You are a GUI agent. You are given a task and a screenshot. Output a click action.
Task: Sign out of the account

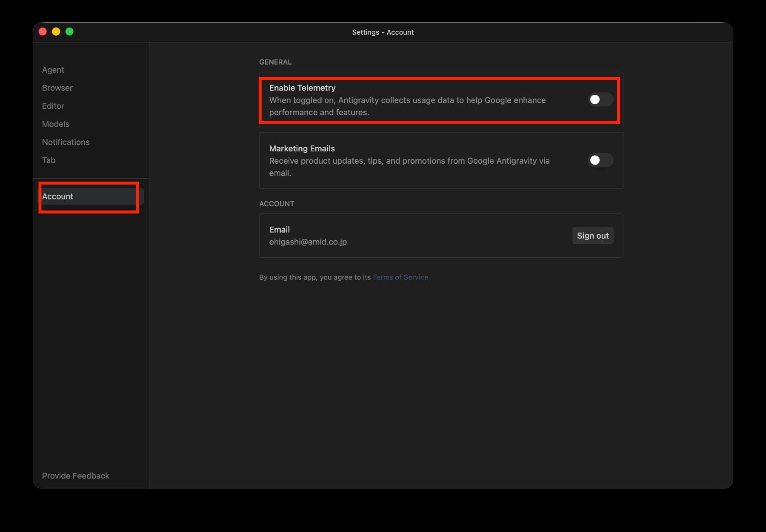[x=592, y=236]
